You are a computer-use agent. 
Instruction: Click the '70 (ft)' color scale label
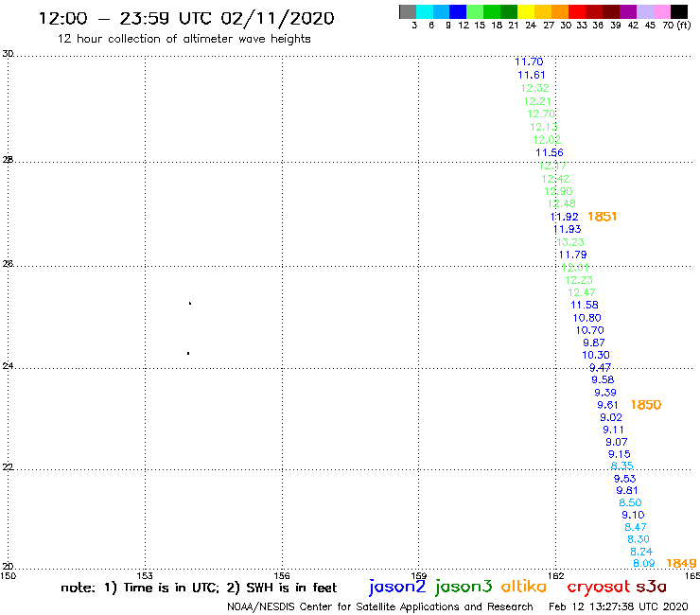tap(676, 26)
